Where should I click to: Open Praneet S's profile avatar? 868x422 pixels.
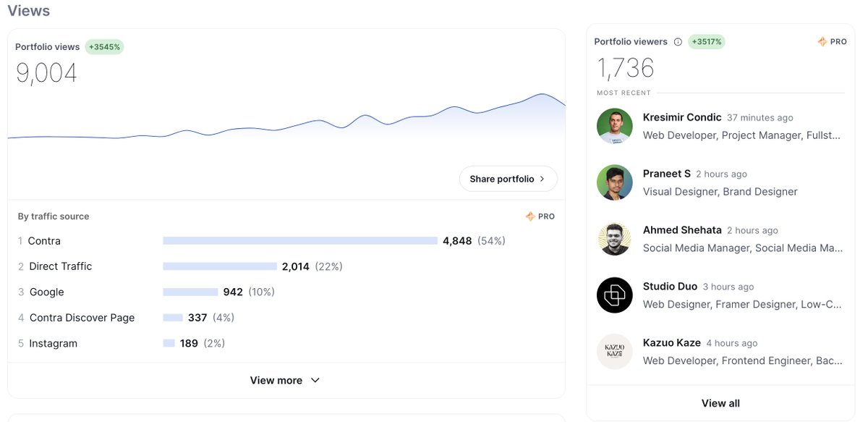pyautogui.click(x=615, y=182)
